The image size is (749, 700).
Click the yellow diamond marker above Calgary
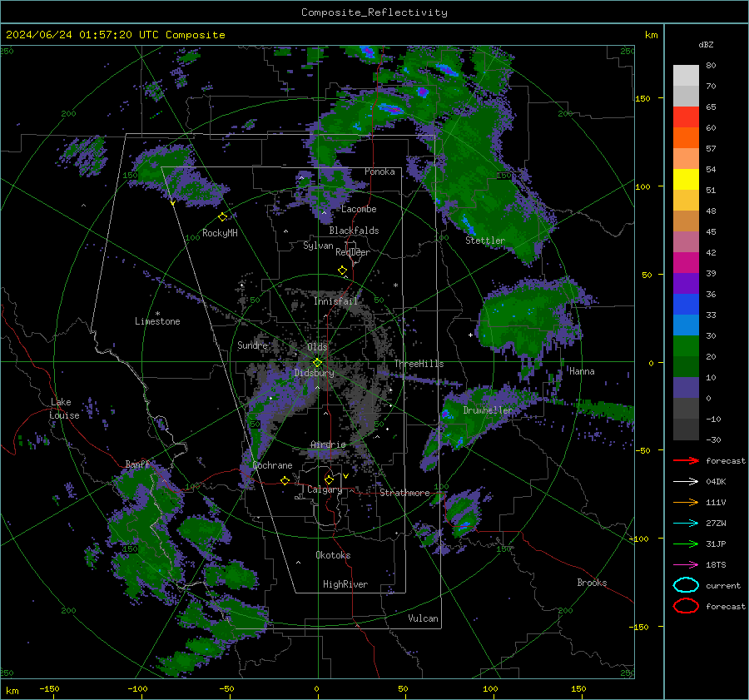329,479
